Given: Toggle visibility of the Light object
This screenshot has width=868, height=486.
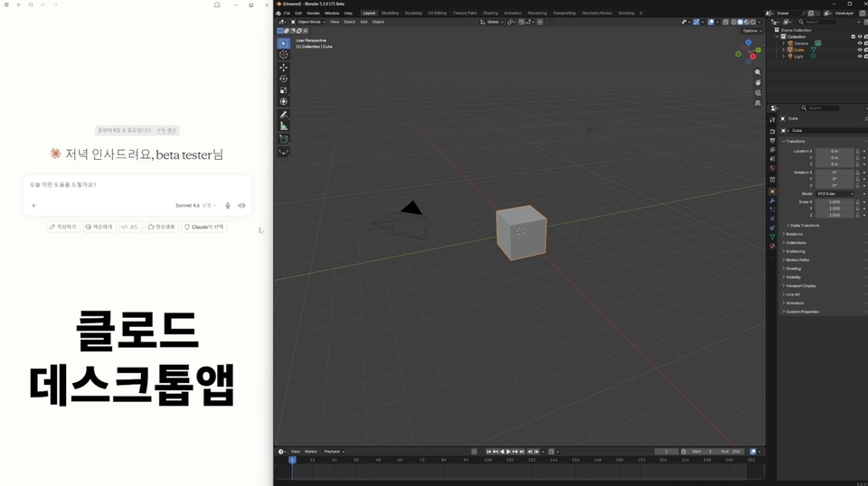Looking at the screenshot, I should pos(860,56).
